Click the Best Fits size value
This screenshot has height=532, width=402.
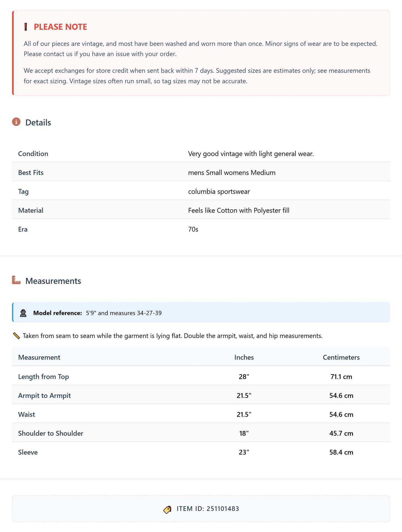tap(232, 173)
